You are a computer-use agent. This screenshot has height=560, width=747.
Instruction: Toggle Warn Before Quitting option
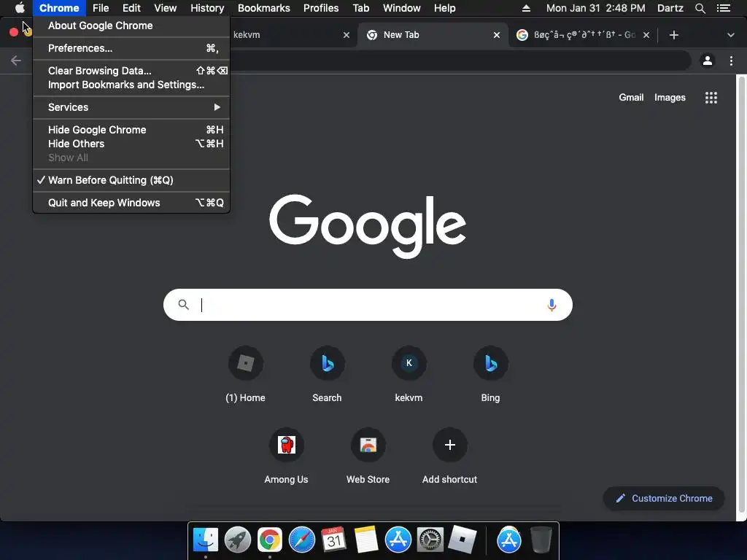click(x=131, y=180)
